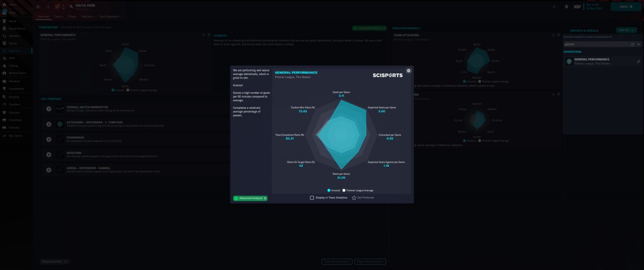Favourite the Team Attacking chart star
This screenshot has width=644, height=270.
click(553, 35)
